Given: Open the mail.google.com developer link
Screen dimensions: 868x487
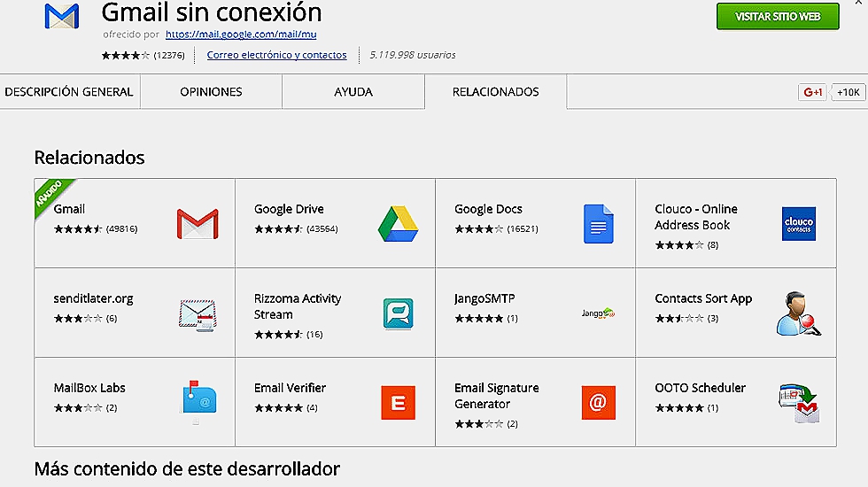Looking at the screenshot, I should pos(241,35).
